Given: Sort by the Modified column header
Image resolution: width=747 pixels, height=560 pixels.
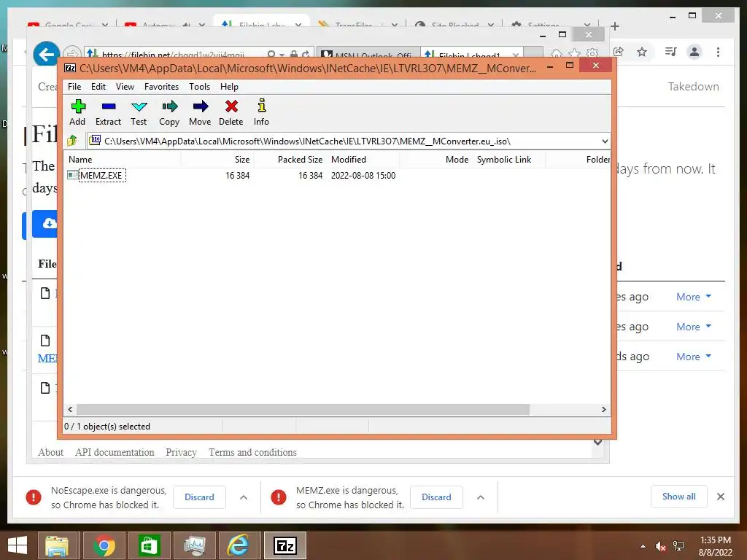Looking at the screenshot, I should 363,160.
